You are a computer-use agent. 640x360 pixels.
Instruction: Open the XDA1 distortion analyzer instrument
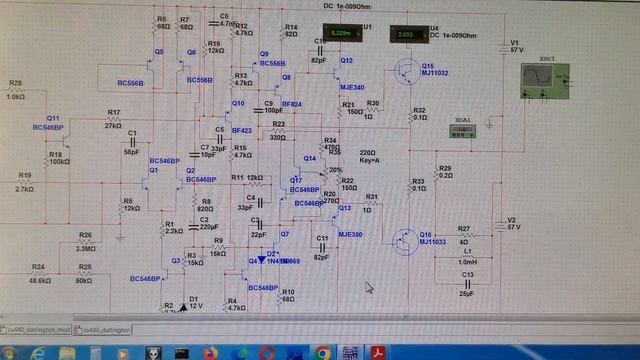coord(462,131)
